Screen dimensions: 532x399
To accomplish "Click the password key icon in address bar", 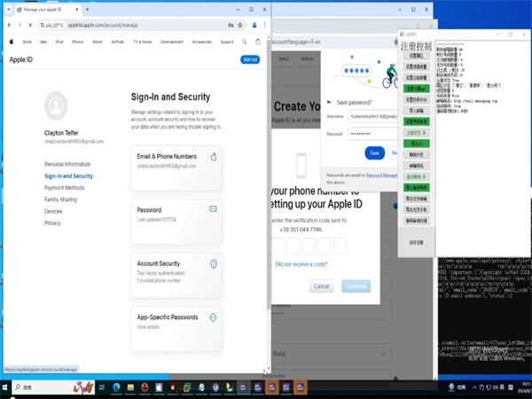I will 231,26.
